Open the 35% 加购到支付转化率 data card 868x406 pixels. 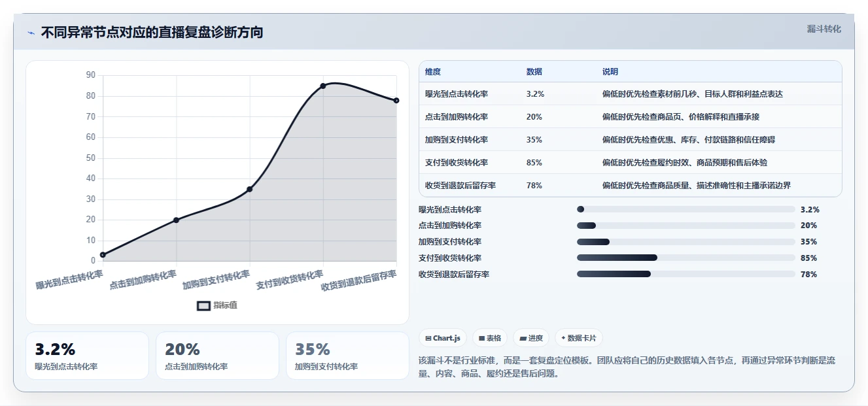(347, 356)
